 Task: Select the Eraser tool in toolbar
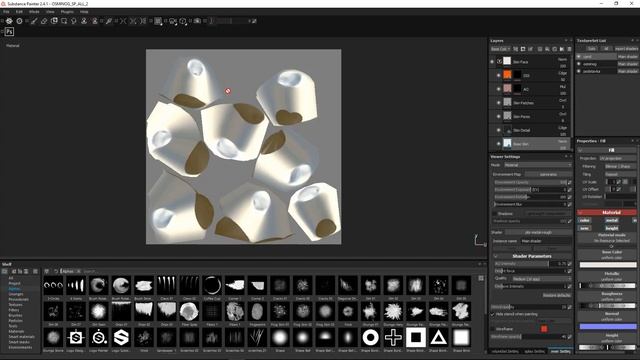click(44, 21)
